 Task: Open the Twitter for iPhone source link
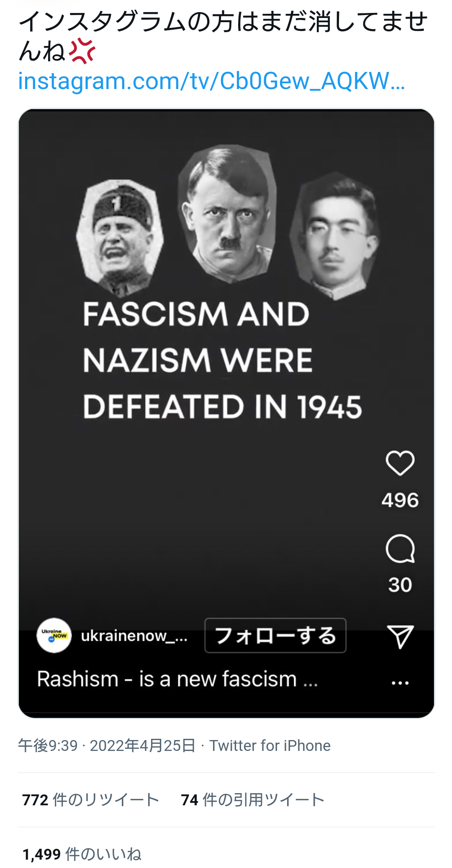coord(270,746)
